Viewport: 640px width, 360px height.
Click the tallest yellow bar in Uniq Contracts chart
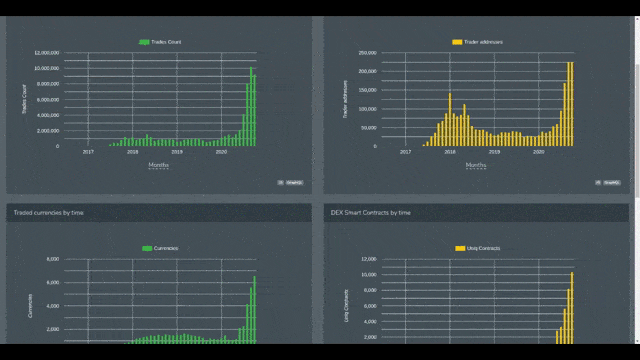click(572, 308)
